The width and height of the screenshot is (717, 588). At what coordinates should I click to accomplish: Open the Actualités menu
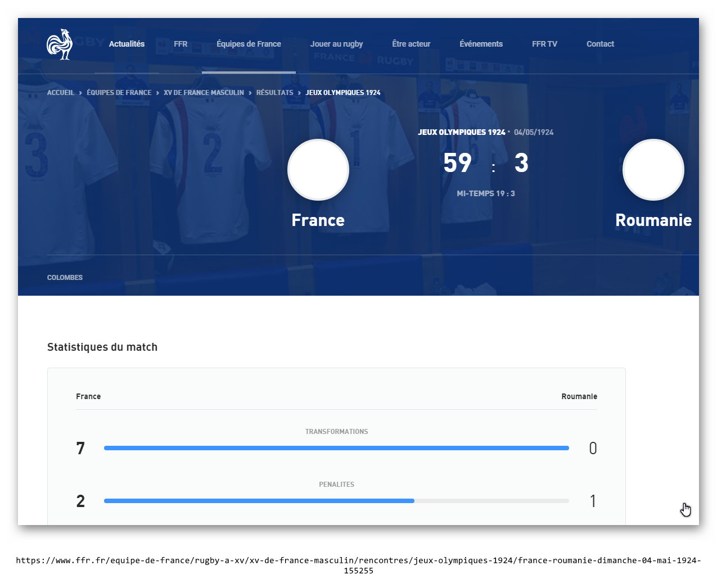[x=127, y=44]
